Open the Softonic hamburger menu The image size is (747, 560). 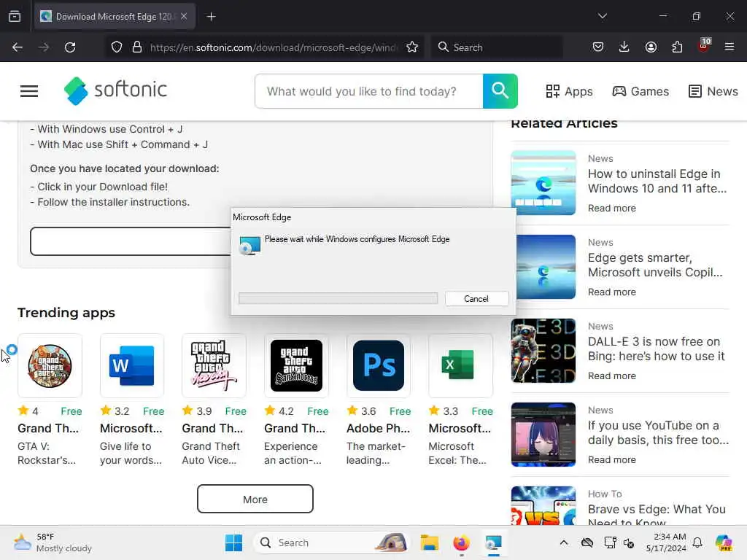pos(29,91)
